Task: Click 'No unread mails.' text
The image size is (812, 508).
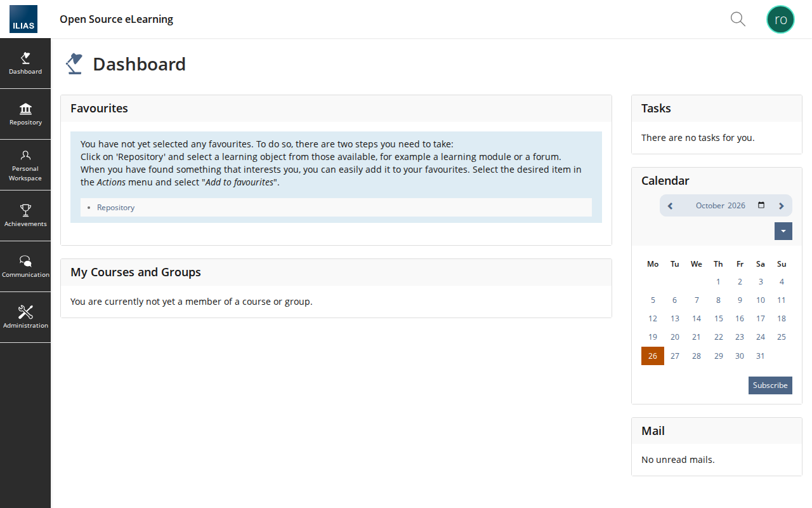Action: pos(678,460)
